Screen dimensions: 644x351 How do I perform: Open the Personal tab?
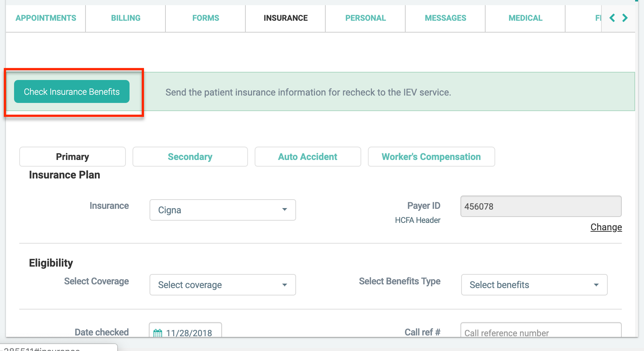[x=365, y=18]
